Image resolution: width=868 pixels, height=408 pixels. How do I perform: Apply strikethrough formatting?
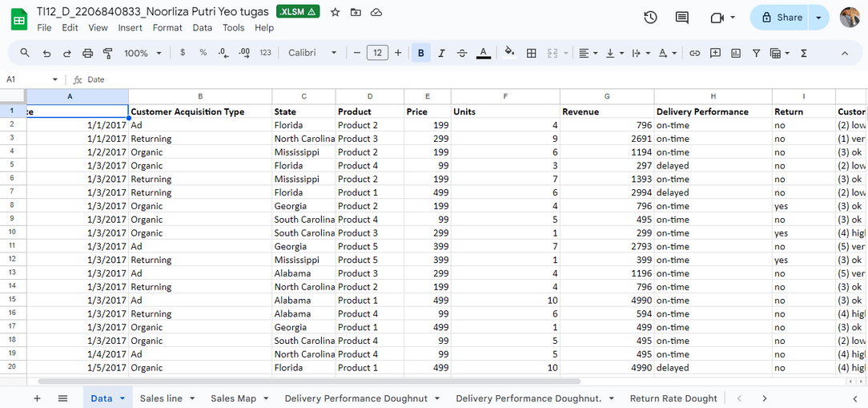click(x=462, y=53)
